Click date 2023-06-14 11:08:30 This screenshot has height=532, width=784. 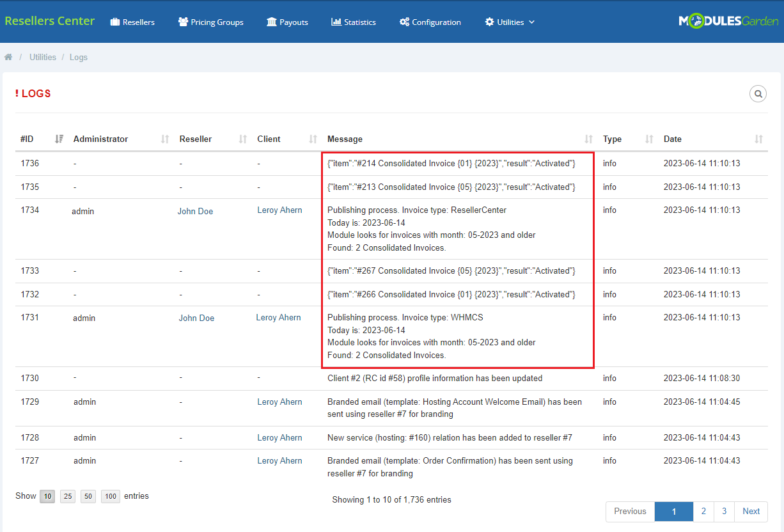[702, 378]
